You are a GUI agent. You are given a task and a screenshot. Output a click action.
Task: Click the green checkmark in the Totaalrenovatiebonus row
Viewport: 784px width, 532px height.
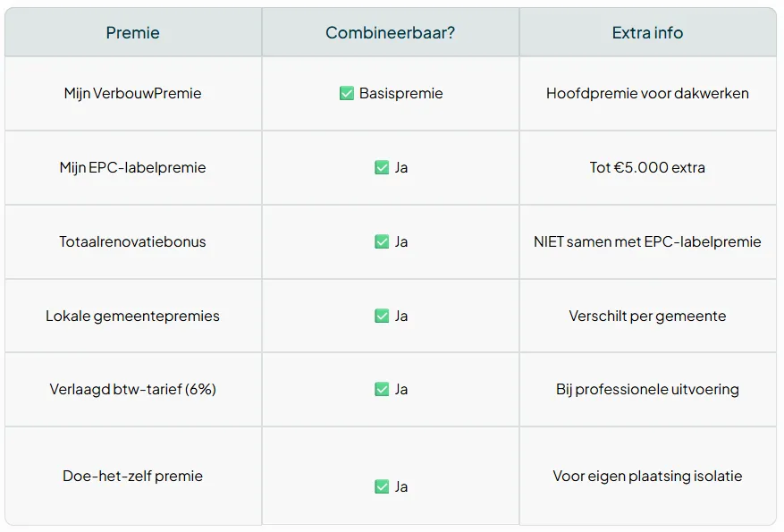click(382, 241)
